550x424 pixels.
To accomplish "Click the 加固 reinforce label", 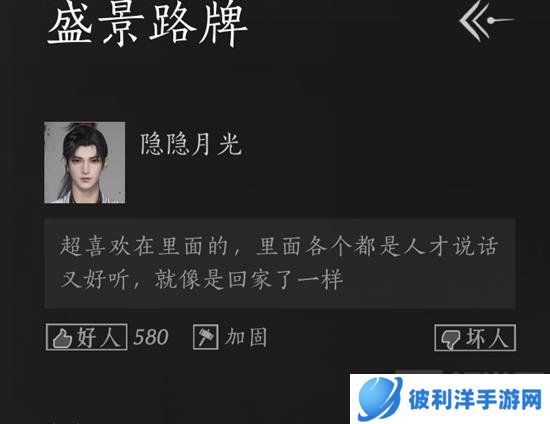I will pos(246,337).
